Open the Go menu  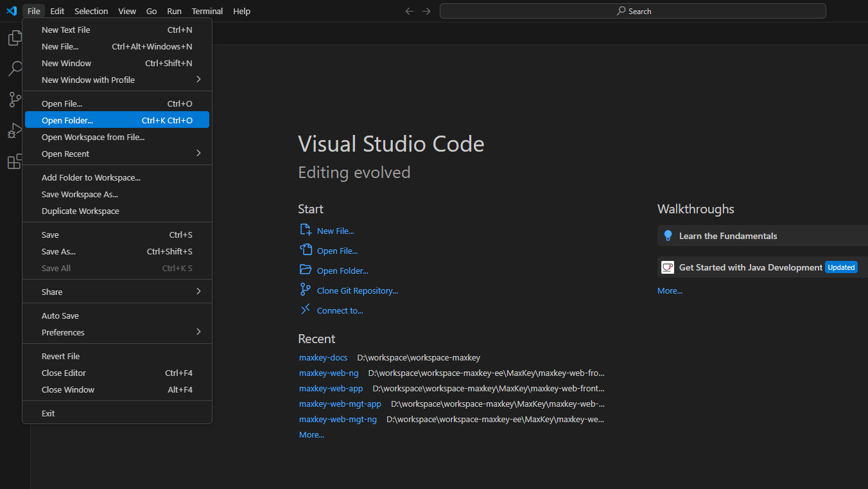[152, 11]
